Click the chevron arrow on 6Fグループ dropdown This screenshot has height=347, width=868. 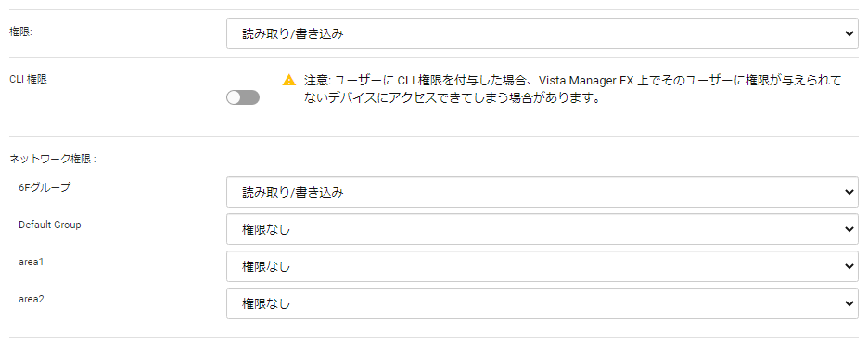point(849,192)
